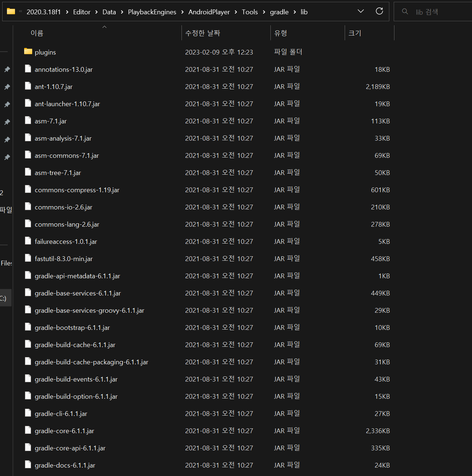Select the file icon for gradle-docs-6.1.1.jar
Viewport: 472px width, 476px height.
(x=28, y=464)
